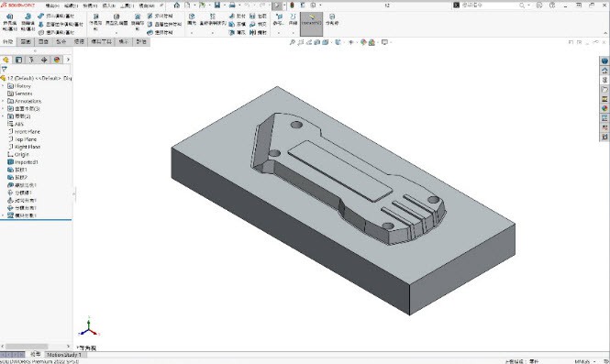This screenshot has height=364, width=610.
Task: Open the Insert menu
Action: coord(108,6)
